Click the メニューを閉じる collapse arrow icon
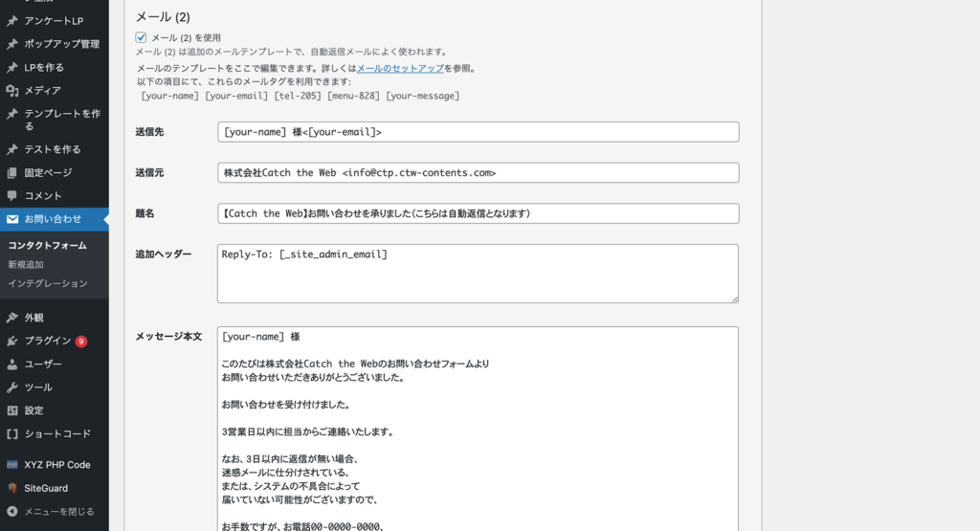Screen dimensions: 980x531 point(11,511)
